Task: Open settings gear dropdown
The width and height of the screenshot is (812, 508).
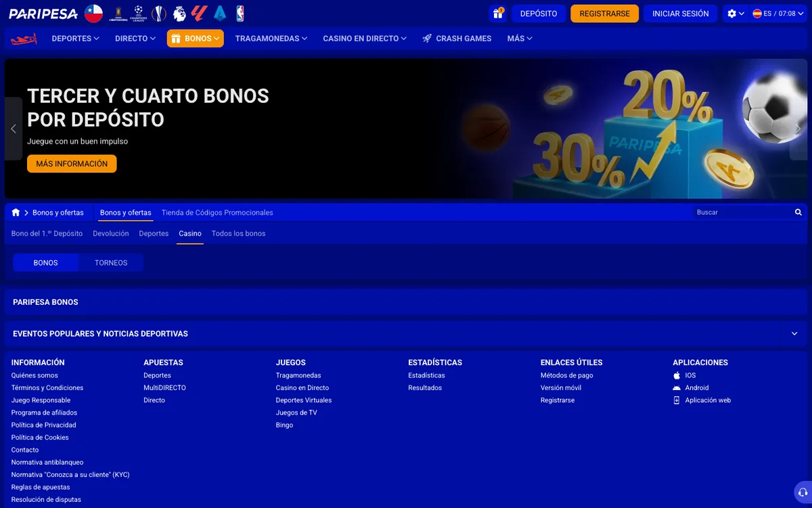Action: [x=735, y=14]
